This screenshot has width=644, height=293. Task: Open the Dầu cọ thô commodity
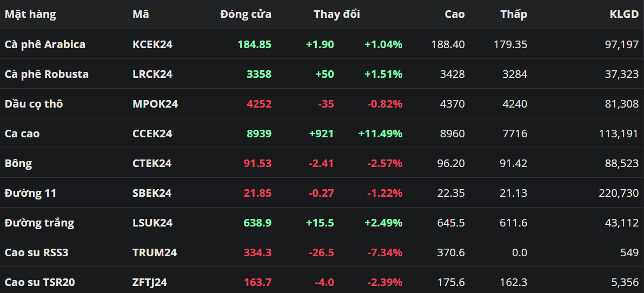(34, 104)
